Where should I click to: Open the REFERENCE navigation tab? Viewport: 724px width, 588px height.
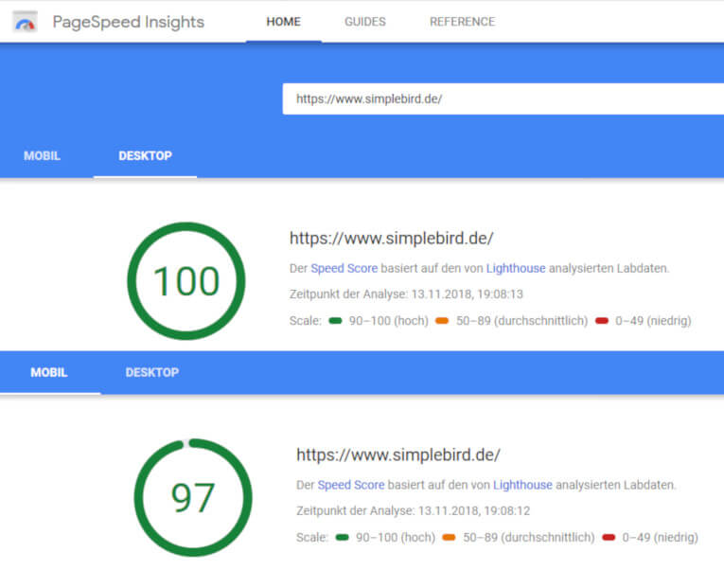[x=462, y=22]
